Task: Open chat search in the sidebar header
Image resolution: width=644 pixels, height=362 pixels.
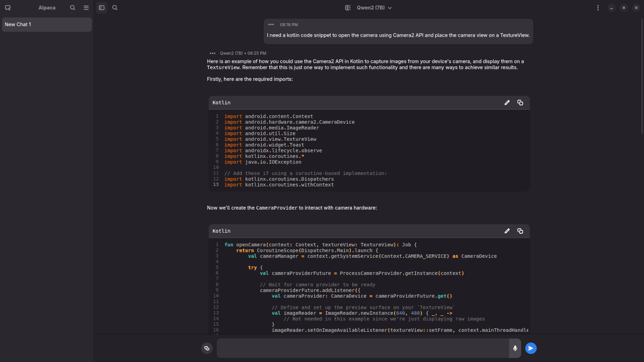Action: pos(72,8)
